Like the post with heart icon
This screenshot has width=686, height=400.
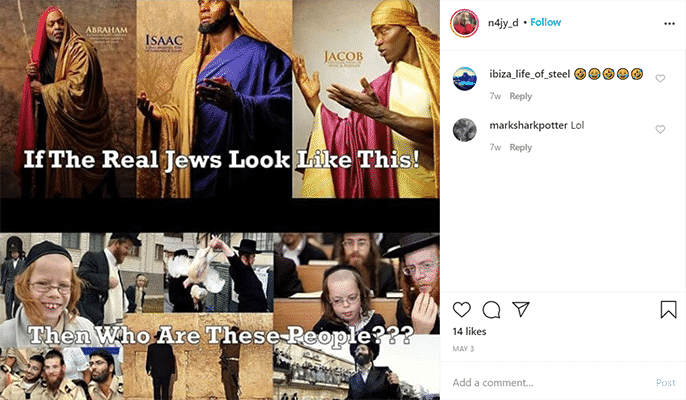tap(462, 309)
